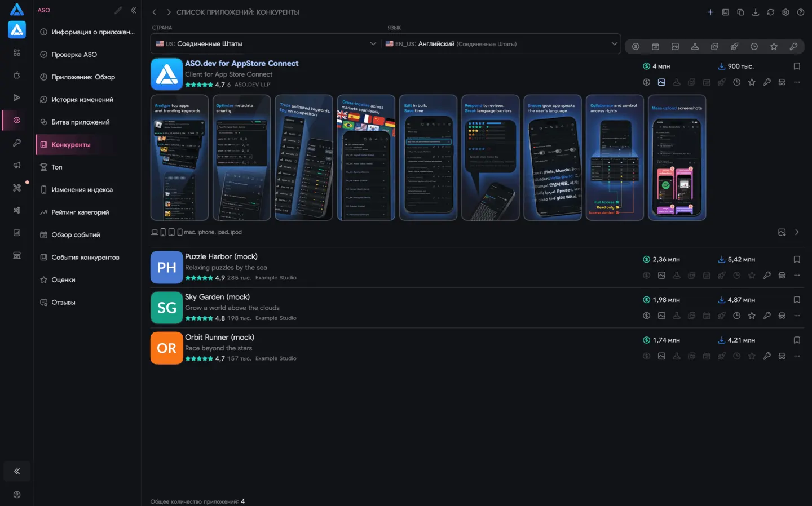Open the Sky Garden (mock) app
Screen dimensions: 812x506
tap(217, 297)
